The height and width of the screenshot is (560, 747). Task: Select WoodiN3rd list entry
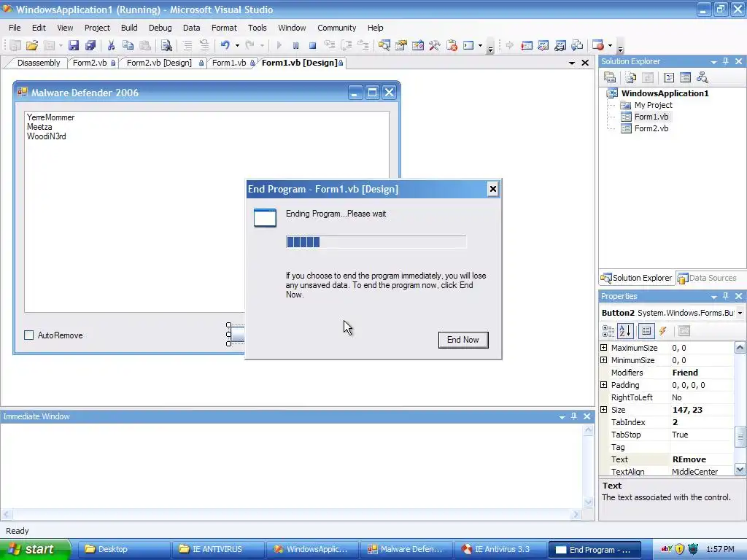pos(46,136)
